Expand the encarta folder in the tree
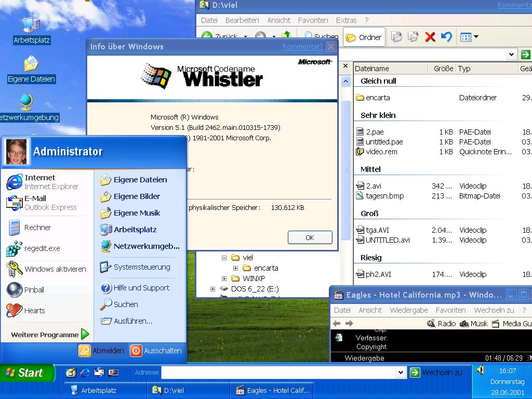Screen dimensions: 532x399 pyautogui.click(x=235, y=269)
